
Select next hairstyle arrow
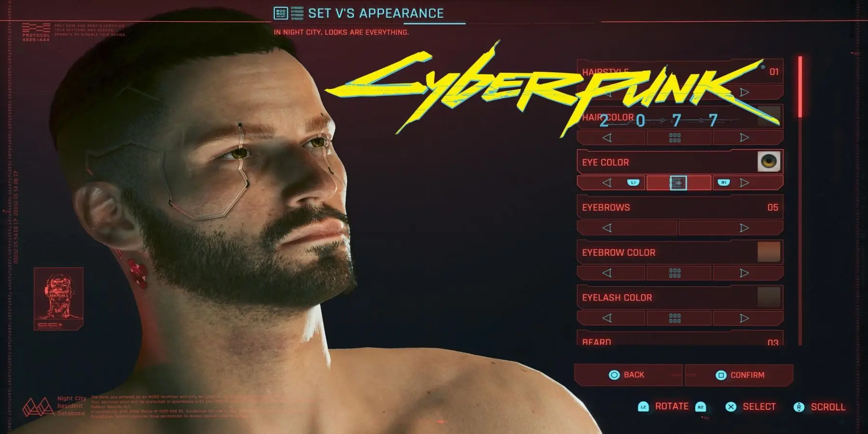744,92
